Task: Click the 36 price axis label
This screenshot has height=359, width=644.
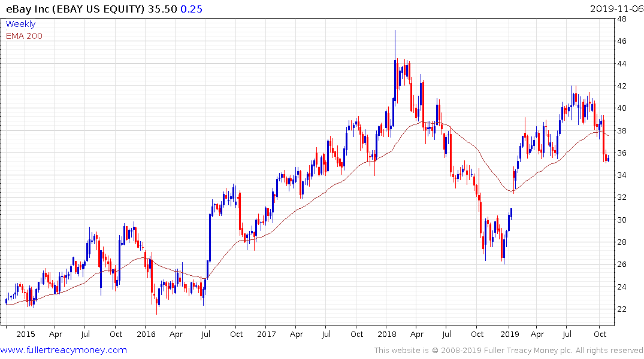Action: 621,153
